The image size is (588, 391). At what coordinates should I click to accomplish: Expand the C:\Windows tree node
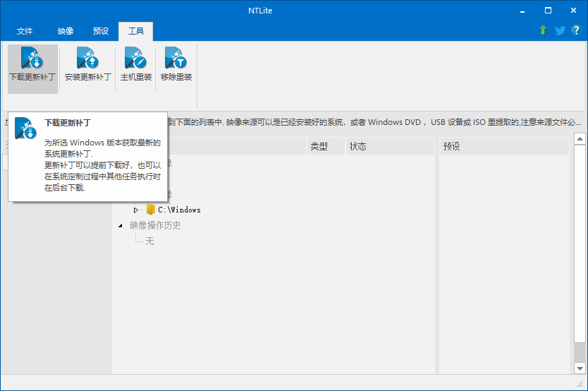(136, 210)
